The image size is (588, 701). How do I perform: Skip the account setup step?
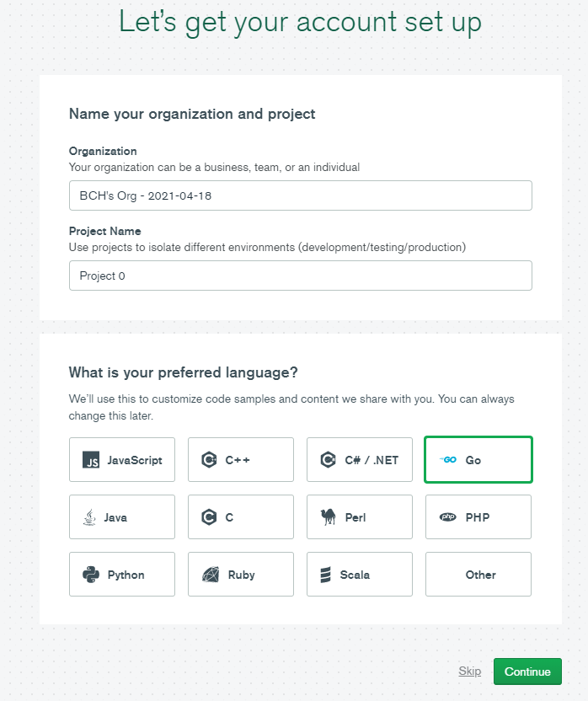click(469, 671)
